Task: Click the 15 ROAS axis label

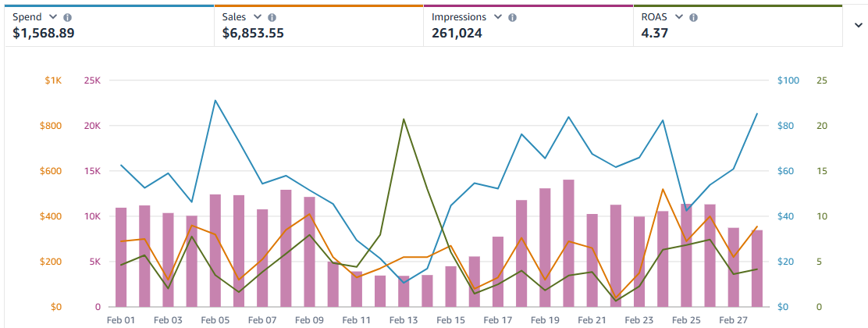Action: click(821, 171)
